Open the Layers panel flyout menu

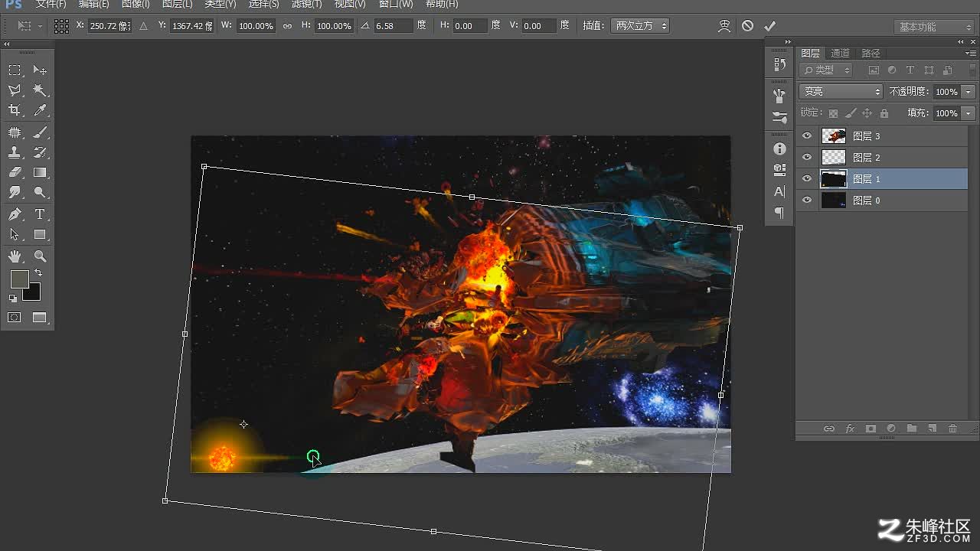(970, 54)
